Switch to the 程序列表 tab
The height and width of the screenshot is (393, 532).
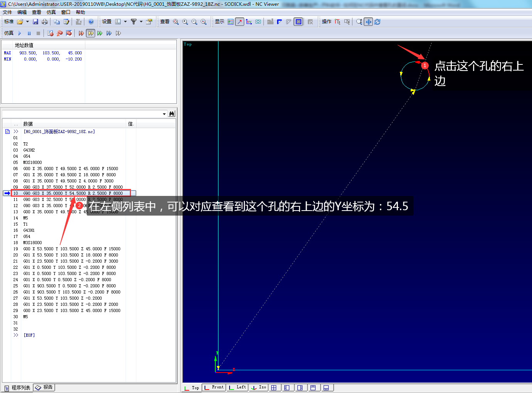point(18,388)
